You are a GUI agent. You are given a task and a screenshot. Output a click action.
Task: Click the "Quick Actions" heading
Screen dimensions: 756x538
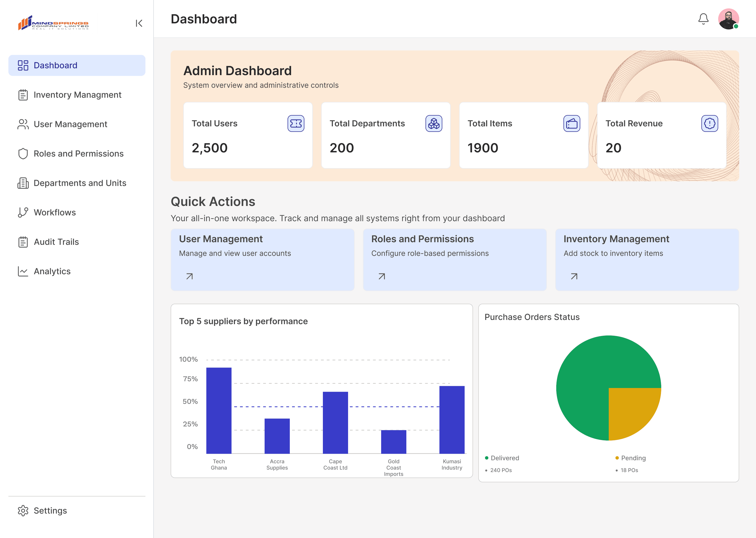(x=213, y=201)
